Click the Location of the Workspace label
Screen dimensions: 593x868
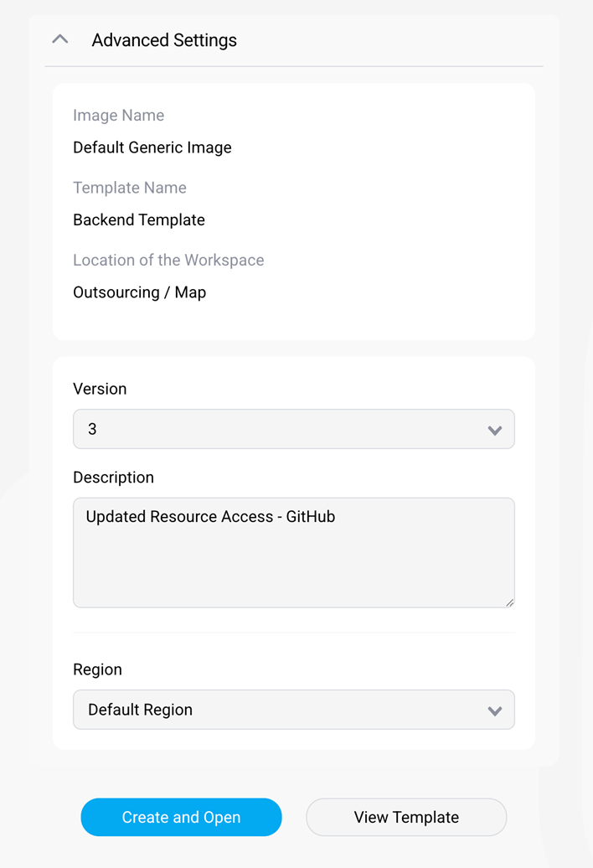pos(168,260)
